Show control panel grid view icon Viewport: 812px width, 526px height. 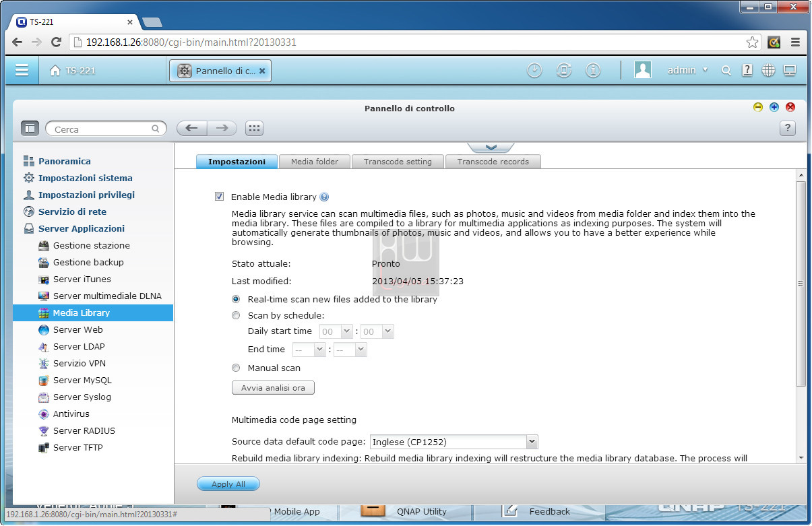pyautogui.click(x=254, y=128)
